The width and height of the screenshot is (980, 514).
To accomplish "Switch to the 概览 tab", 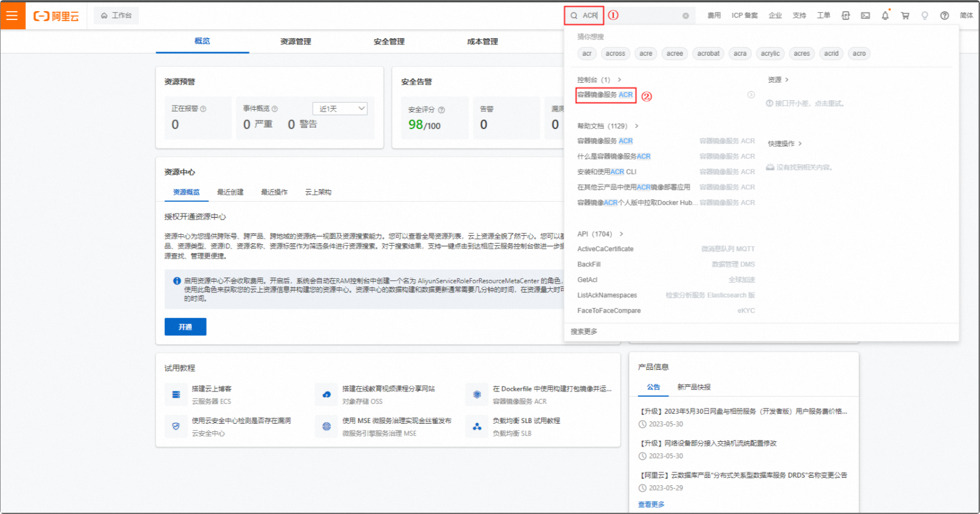I will point(202,41).
